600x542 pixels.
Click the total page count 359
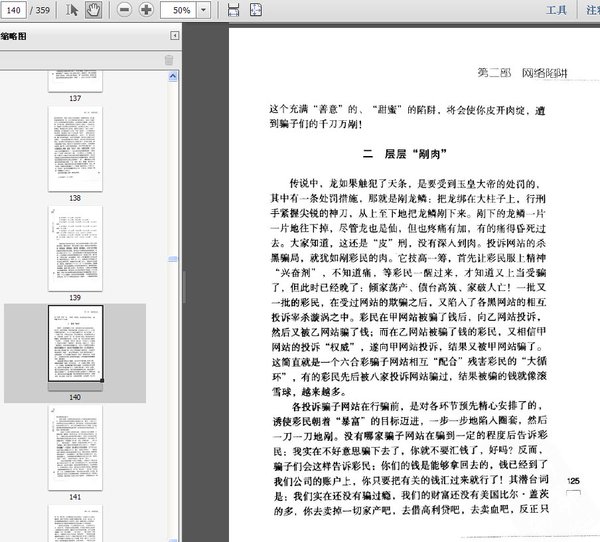click(x=43, y=10)
